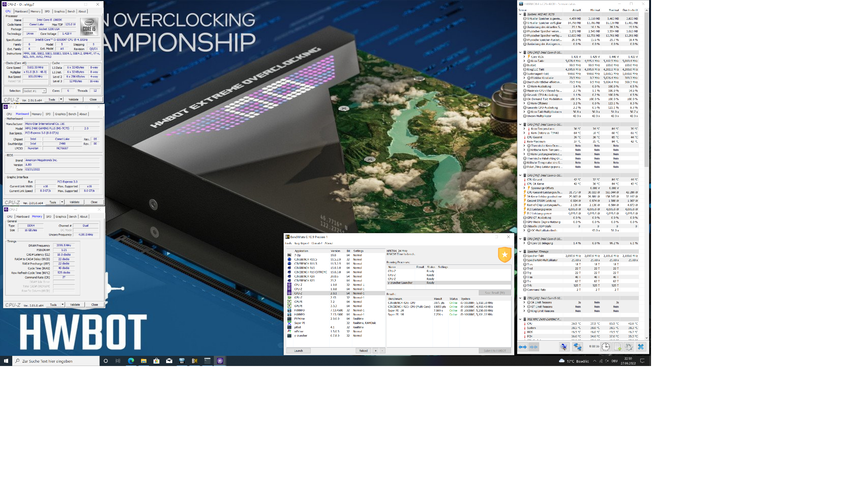868x488 pixels.
Task: Switch to Graphics tab in CPU-Z Memory window
Action: tap(61, 217)
